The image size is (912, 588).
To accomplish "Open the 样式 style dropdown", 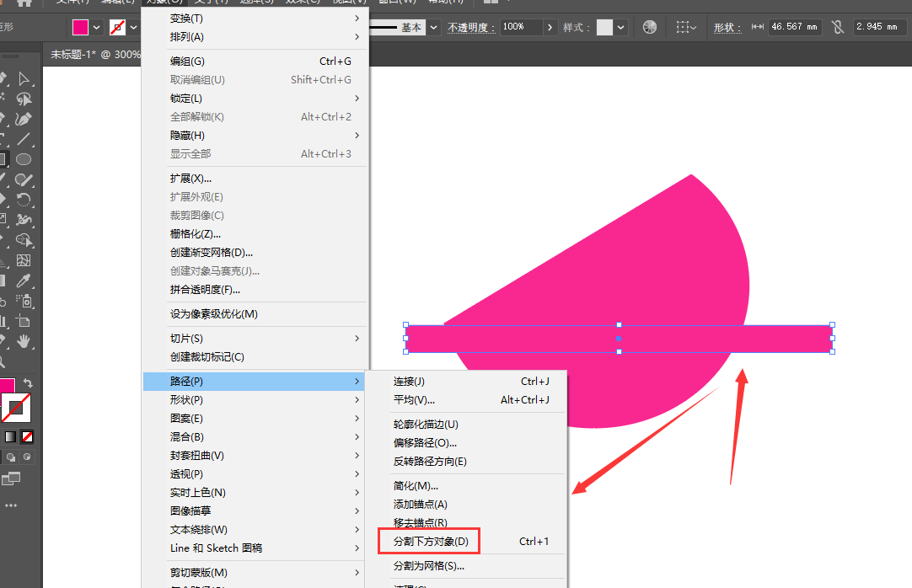I will pyautogui.click(x=615, y=26).
